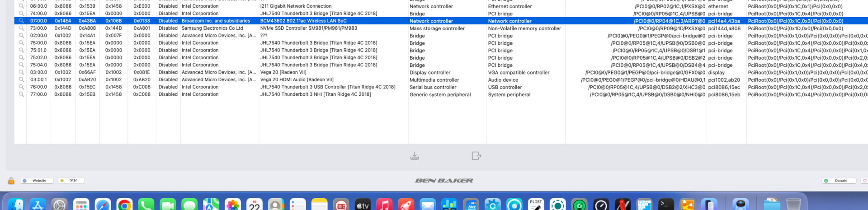Click the magnifier icon for device 06:00.0
The image size is (868, 210).
point(21,6)
